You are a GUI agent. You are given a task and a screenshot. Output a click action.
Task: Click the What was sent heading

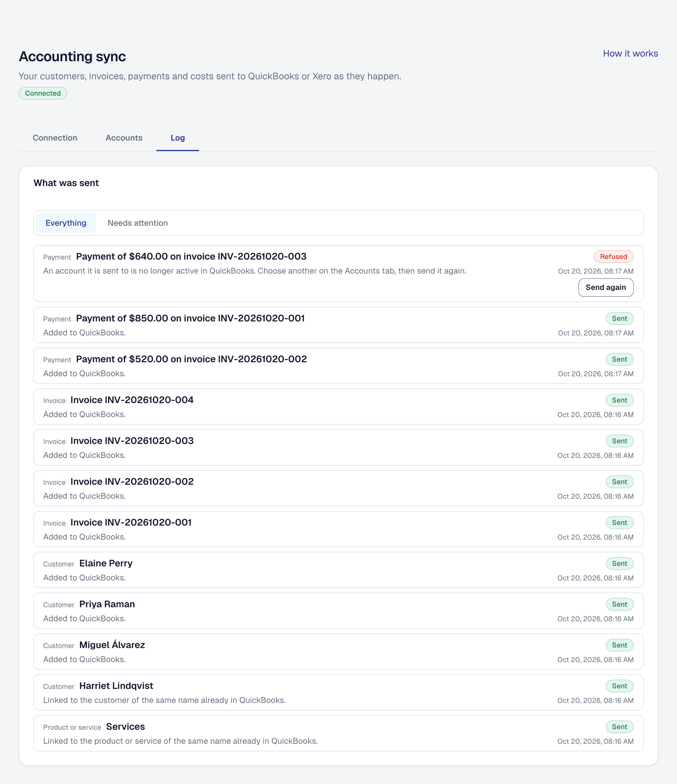coord(66,183)
